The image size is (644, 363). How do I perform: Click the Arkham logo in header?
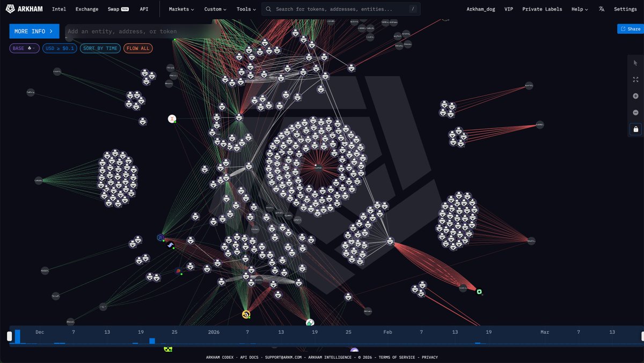[25, 9]
